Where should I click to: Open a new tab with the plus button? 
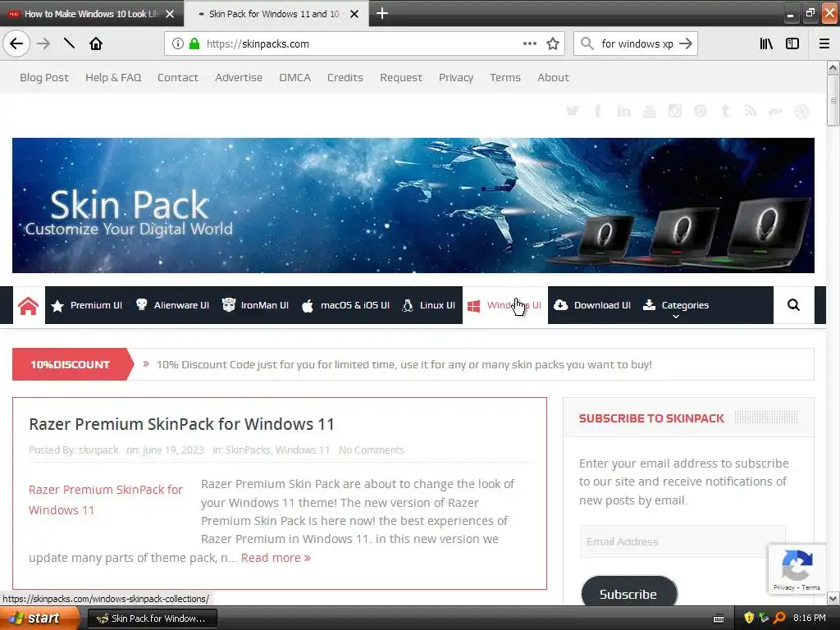tap(382, 13)
